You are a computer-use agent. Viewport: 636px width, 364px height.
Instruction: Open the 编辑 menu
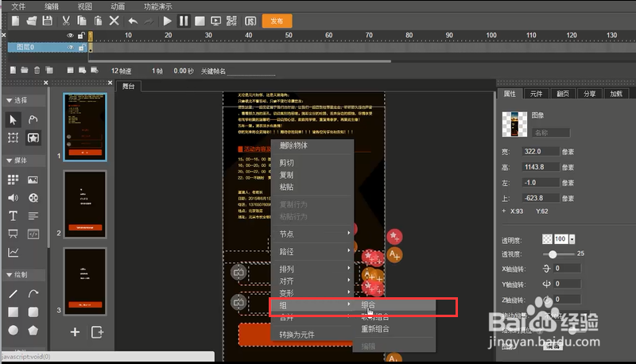pos(52,6)
